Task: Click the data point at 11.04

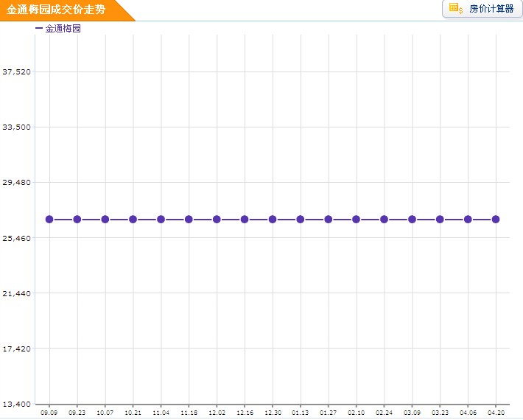Action: tap(161, 219)
